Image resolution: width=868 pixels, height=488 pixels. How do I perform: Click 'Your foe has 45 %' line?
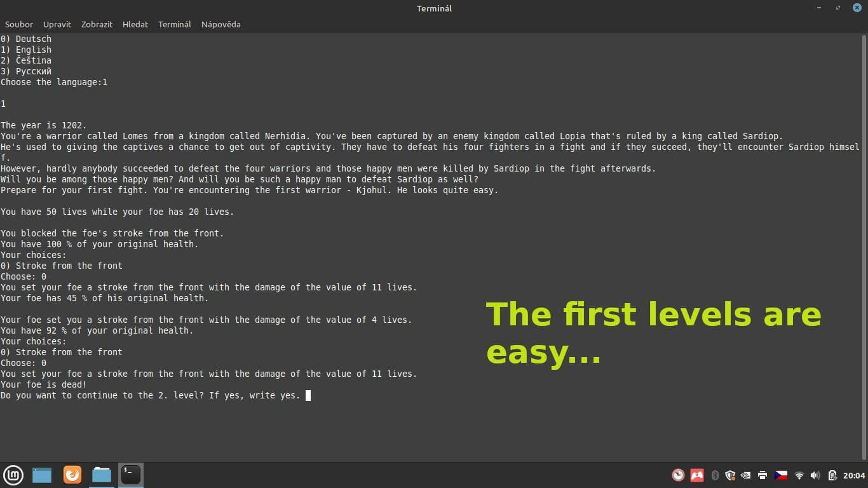coord(105,298)
